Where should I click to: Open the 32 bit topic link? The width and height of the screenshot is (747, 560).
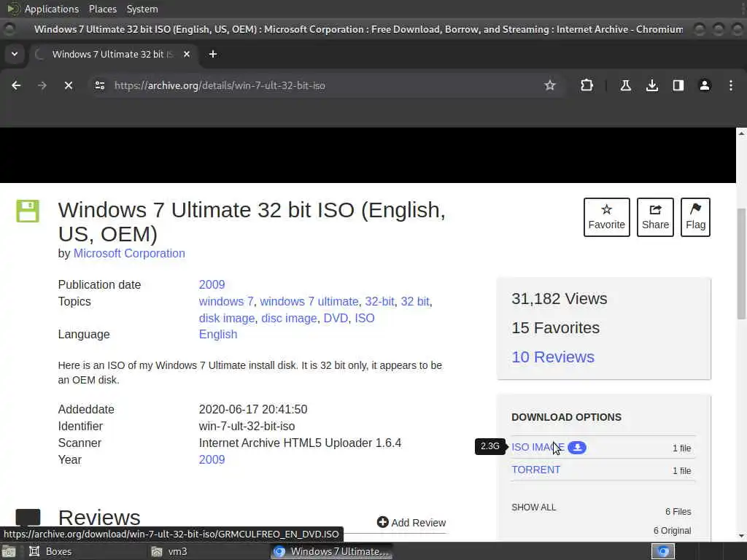click(415, 301)
